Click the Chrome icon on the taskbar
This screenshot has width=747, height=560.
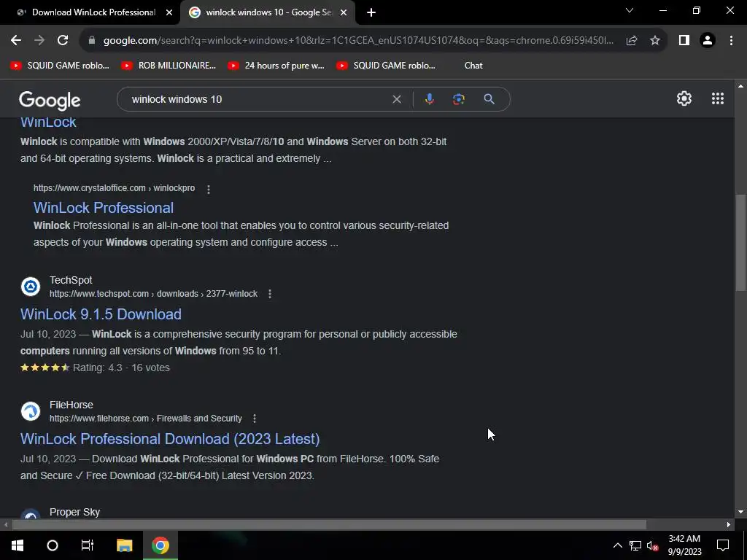(160, 545)
